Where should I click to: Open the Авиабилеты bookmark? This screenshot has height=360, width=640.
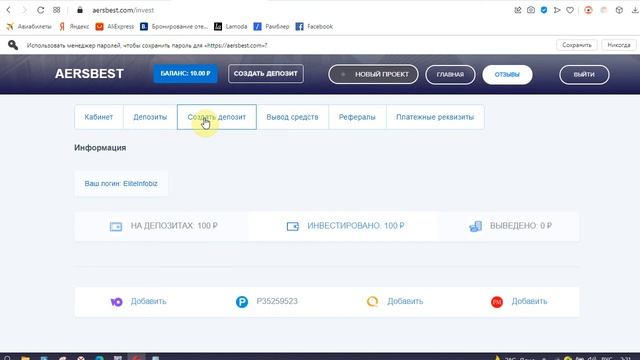tap(29, 27)
